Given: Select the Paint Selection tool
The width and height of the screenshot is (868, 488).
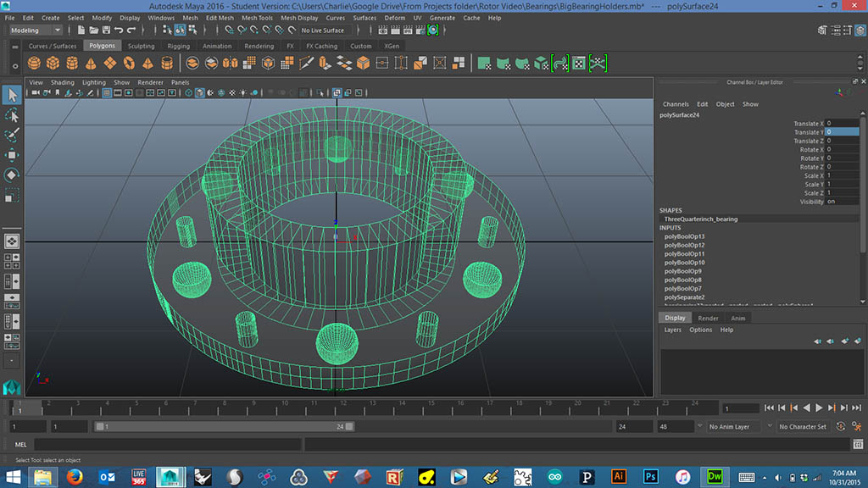Looking at the screenshot, I should pos(12,136).
